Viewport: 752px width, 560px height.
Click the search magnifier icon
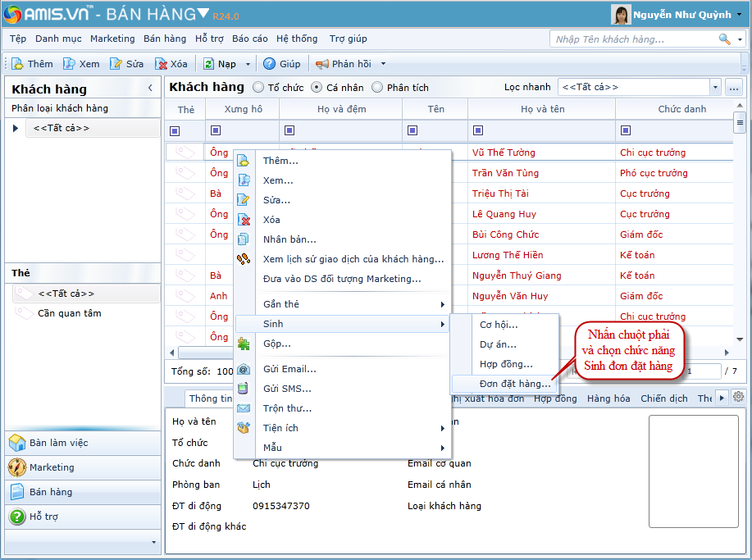tap(724, 39)
